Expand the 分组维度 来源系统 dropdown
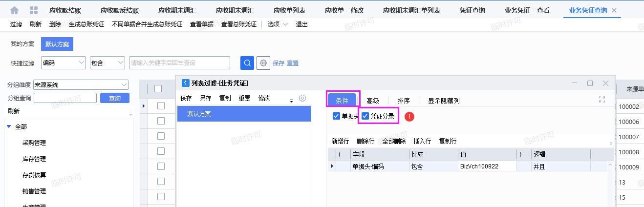Viewport: 644px width, 207px height. 81,84
